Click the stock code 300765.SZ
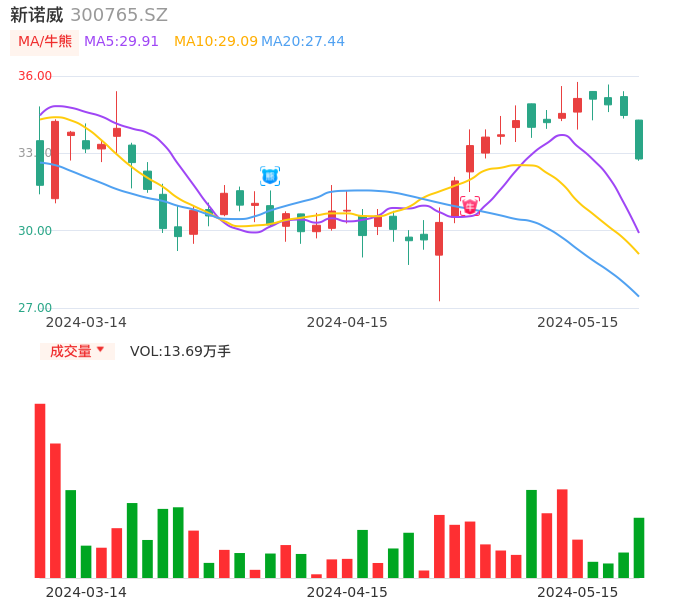 pos(119,15)
